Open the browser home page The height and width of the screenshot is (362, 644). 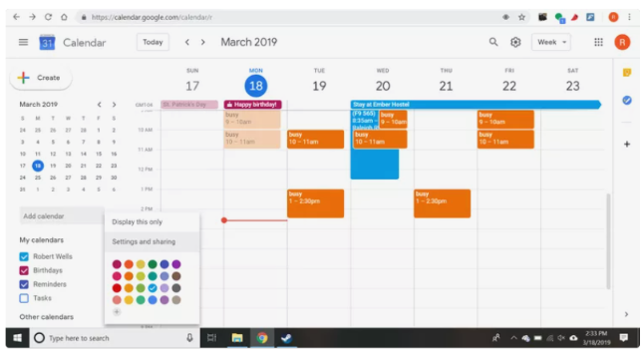coord(64,17)
